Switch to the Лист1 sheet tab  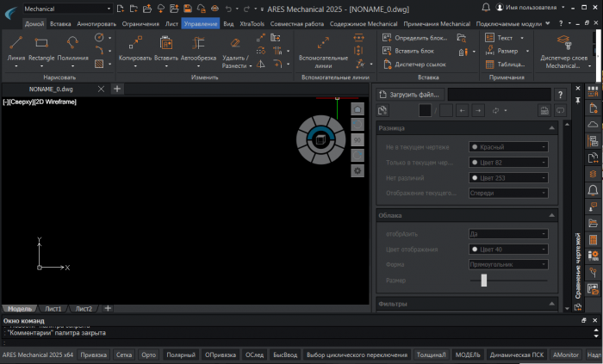(x=53, y=308)
